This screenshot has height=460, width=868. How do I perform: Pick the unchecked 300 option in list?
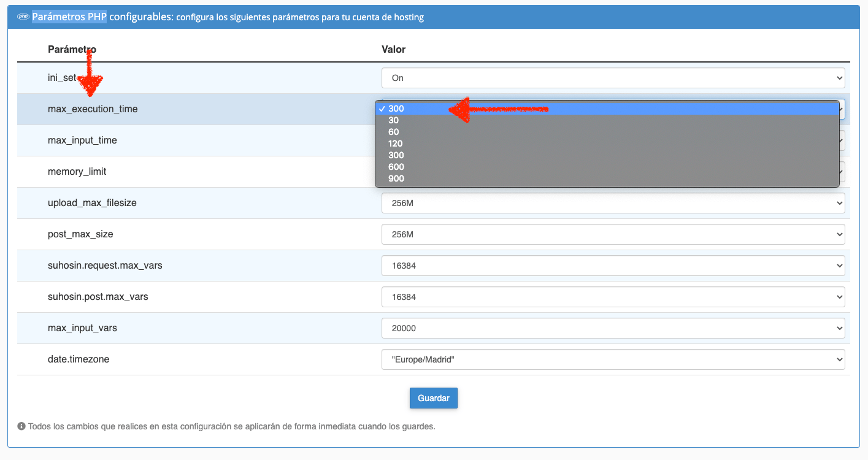coord(607,155)
